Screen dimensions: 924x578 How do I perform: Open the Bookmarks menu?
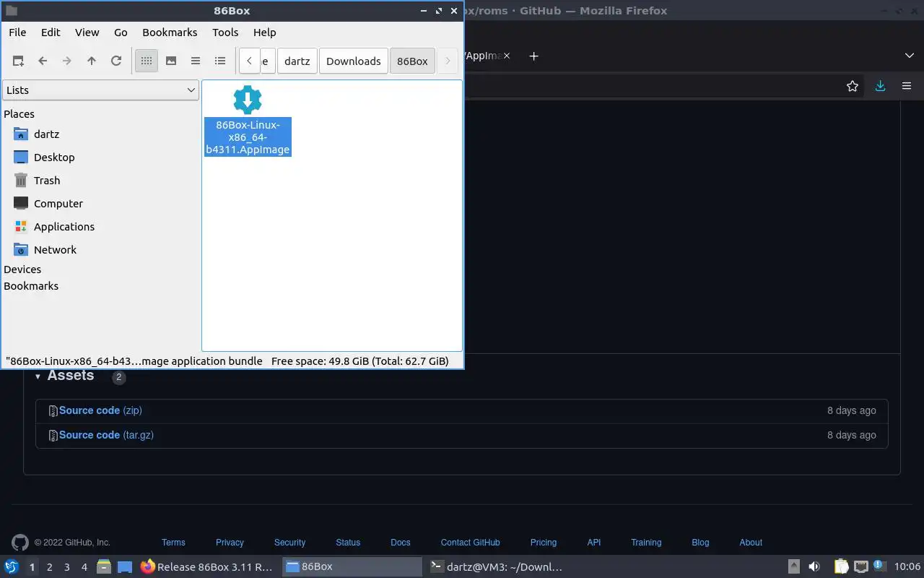pyautogui.click(x=170, y=33)
